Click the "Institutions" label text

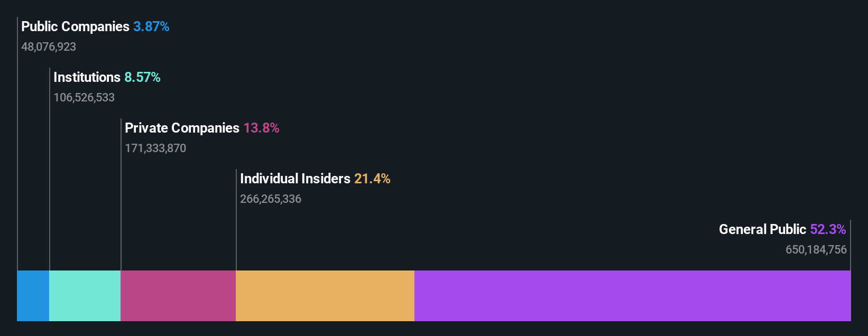87,77
